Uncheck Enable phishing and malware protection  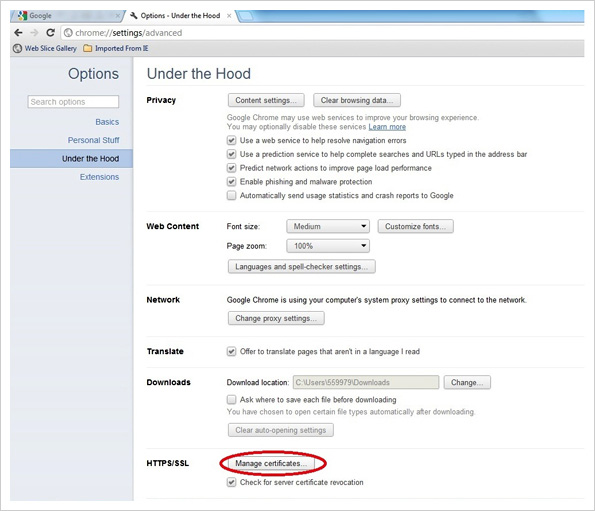tap(231, 182)
